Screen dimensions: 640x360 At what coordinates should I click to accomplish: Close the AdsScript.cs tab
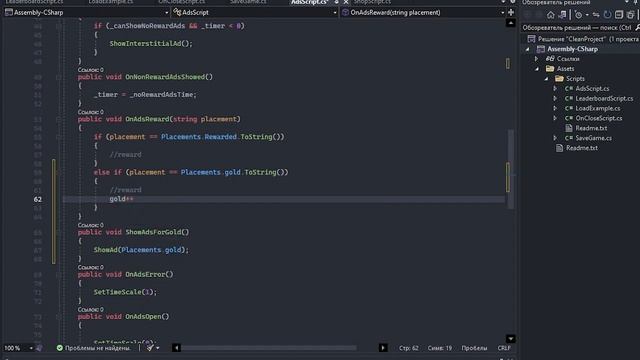click(346, 2)
